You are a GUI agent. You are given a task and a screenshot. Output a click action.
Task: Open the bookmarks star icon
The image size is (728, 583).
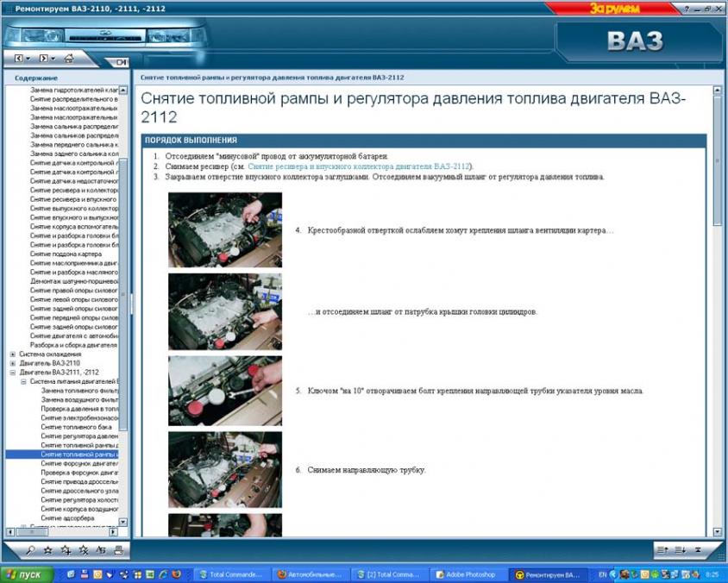(47, 550)
